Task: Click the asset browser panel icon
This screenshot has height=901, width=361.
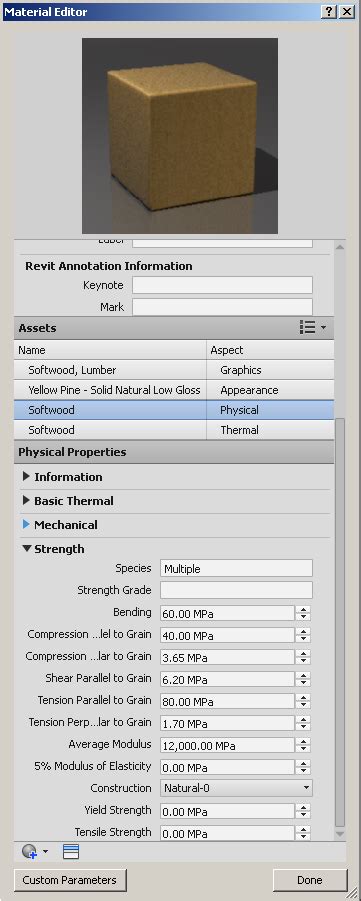Action: pos(71,851)
